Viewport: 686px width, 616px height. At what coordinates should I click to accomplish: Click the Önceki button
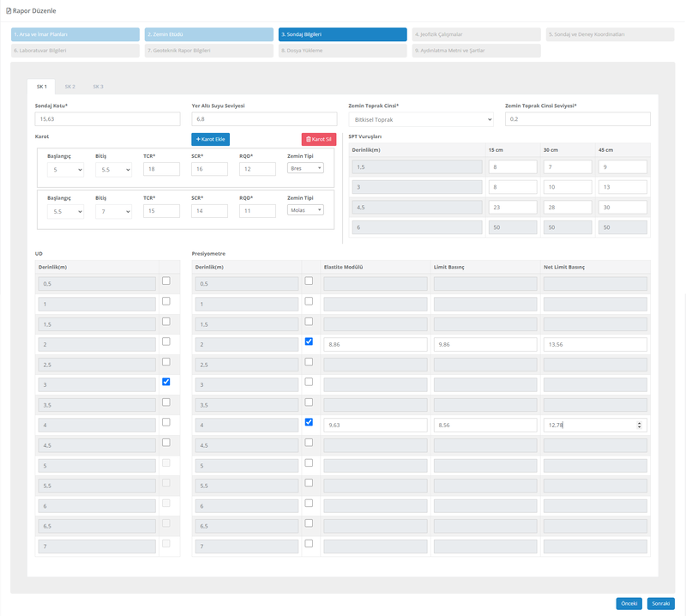click(629, 603)
